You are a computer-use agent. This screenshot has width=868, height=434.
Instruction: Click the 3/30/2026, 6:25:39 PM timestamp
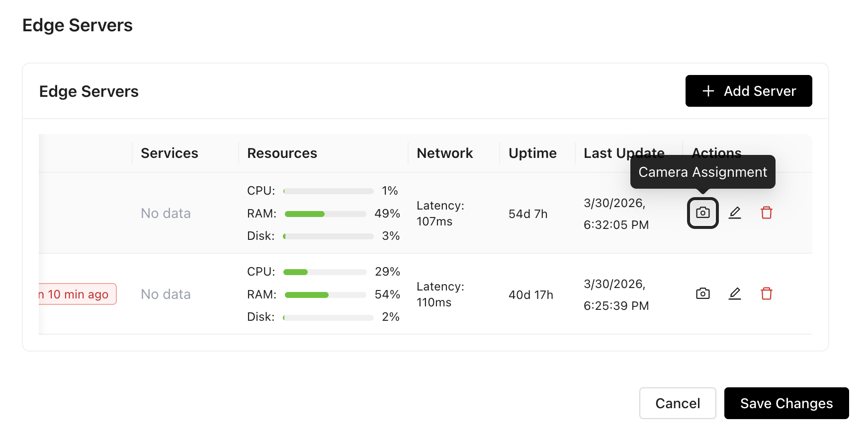click(x=616, y=295)
